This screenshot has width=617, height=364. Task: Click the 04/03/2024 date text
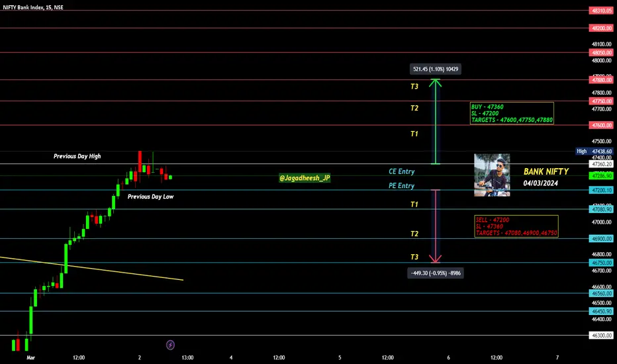(x=540, y=183)
